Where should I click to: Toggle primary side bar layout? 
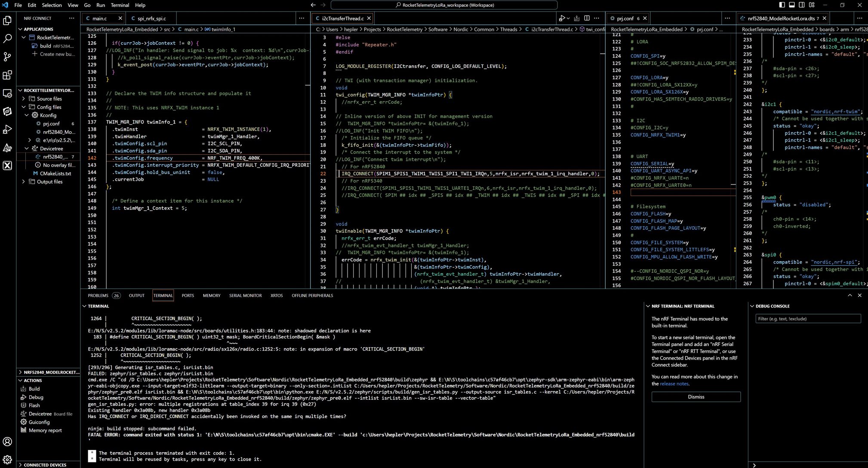[782, 5]
